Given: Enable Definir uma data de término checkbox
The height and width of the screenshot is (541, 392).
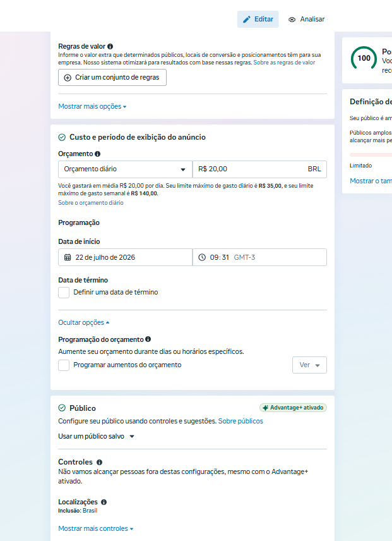Looking at the screenshot, I should coord(64,293).
